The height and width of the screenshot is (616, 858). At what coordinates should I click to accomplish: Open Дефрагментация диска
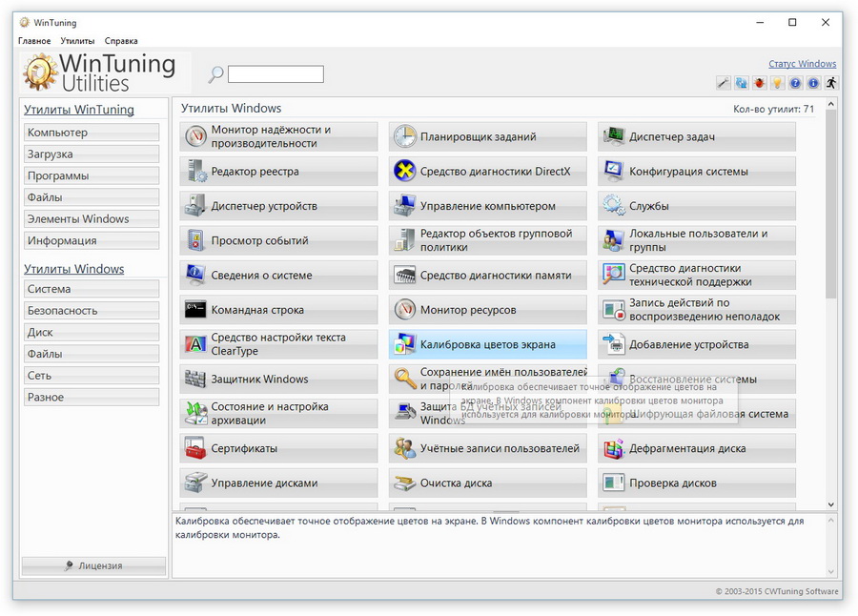pos(697,448)
